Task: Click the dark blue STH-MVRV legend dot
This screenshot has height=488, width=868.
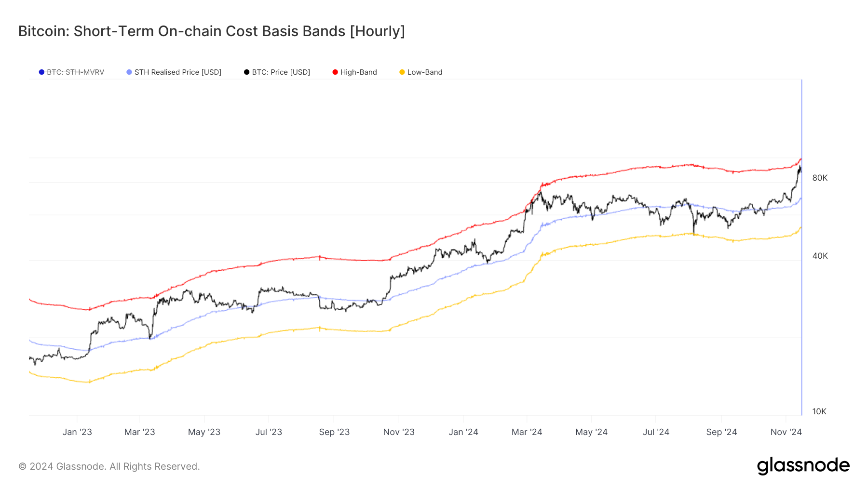Action: (x=41, y=72)
